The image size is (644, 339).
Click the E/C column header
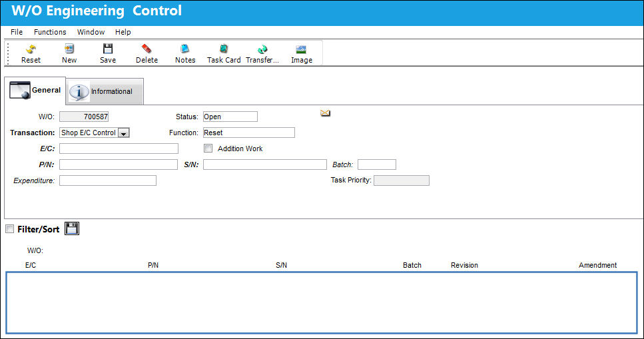31,266
